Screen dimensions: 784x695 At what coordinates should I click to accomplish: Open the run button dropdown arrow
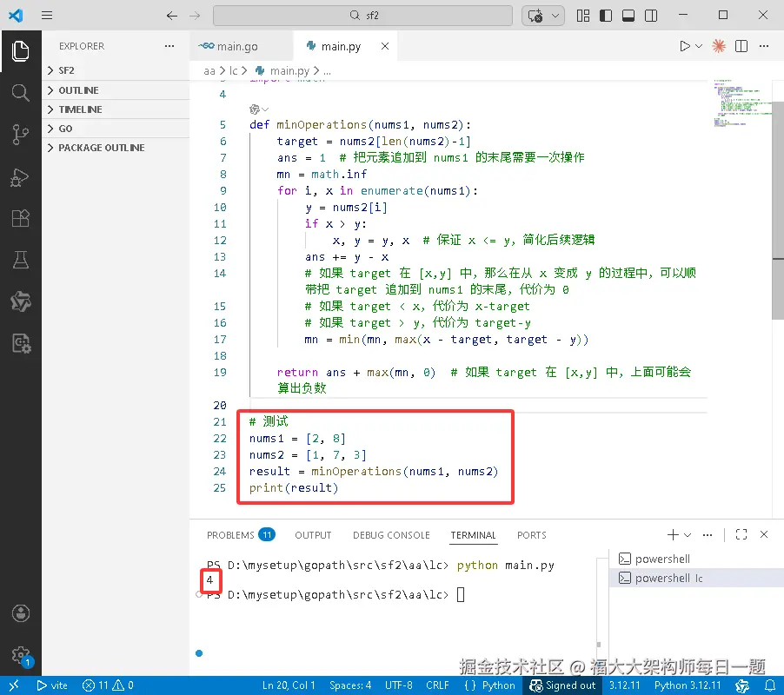point(699,46)
